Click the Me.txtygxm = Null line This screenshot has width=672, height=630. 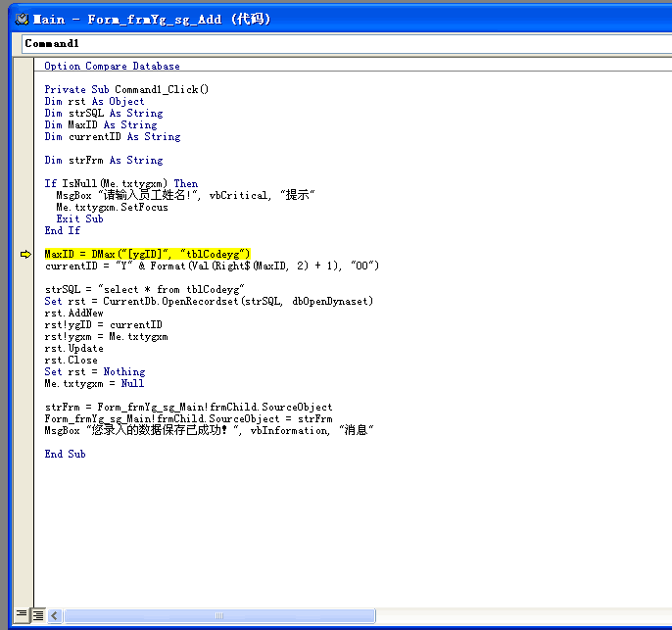94,383
